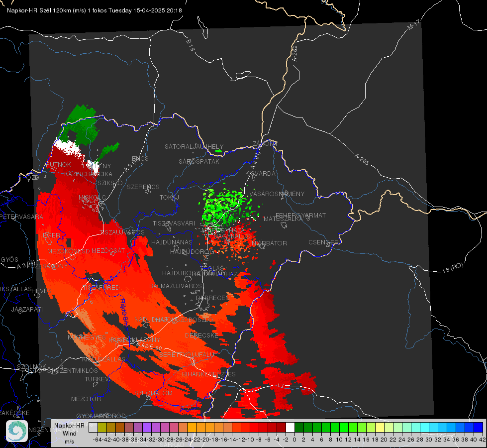487x448 pixels.
Task: Click the SÁTORALJAÚJHELY label
Action: point(194,146)
